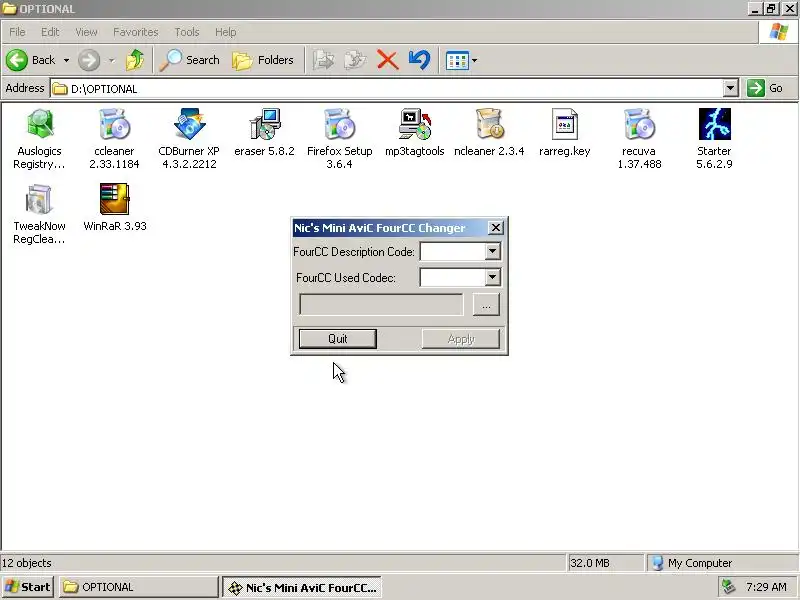Select the ccleaner 2.33.1184 installer icon

[x=114, y=124]
